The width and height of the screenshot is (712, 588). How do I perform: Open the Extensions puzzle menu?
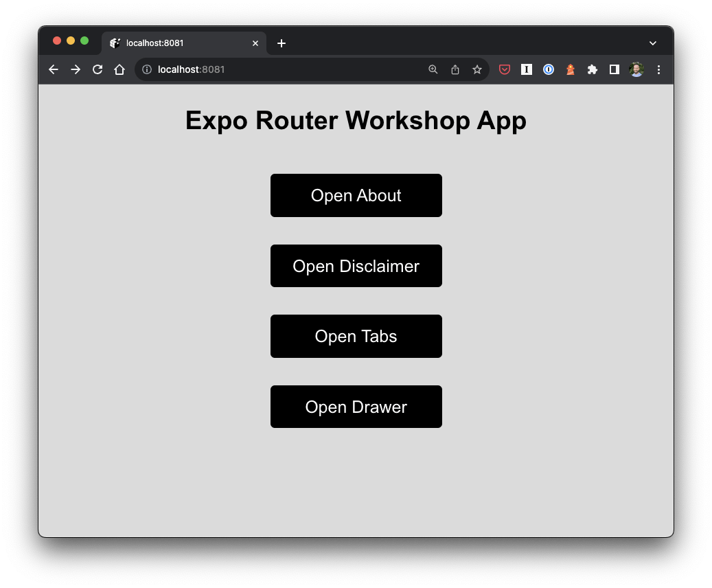click(592, 69)
